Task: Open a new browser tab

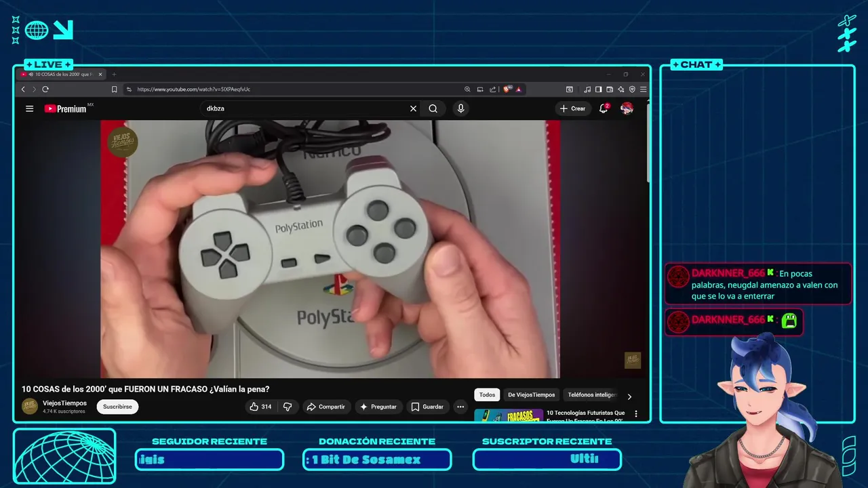Action: (114, 75)
